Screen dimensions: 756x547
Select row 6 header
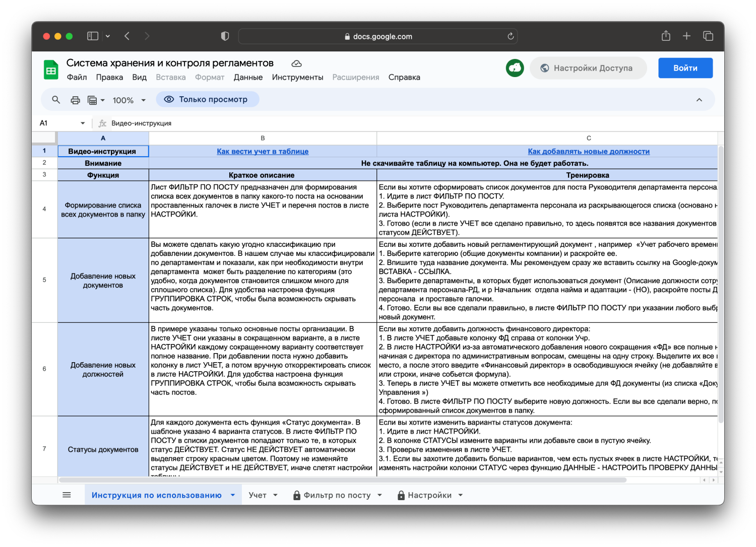tap(44, 369)
